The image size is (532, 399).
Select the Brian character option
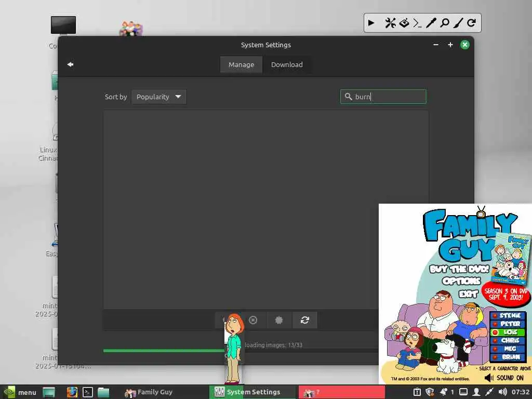point(508,357)
